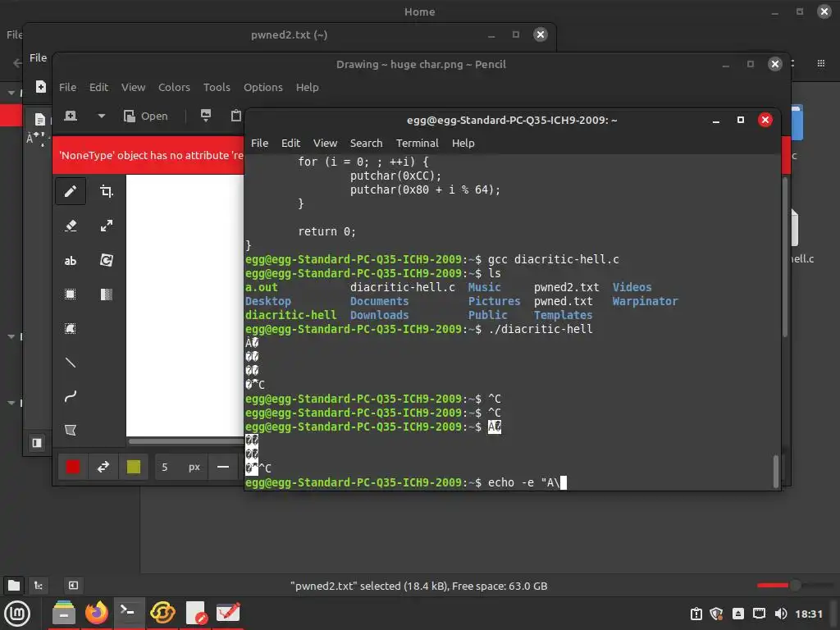Switch Home window to grid view
Image resolution: width=840 pixels, height=630 pixels.
[x=820, y=63]
